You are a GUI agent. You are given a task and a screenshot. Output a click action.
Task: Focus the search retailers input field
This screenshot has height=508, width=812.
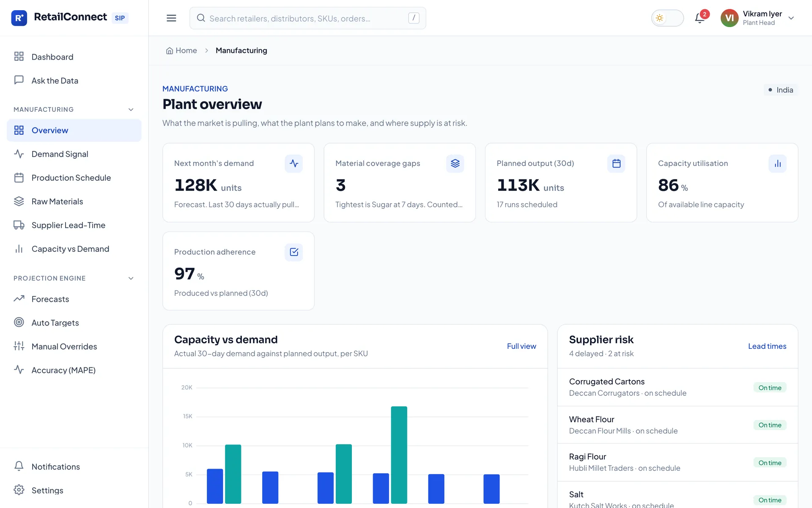(x=307, y=18)
